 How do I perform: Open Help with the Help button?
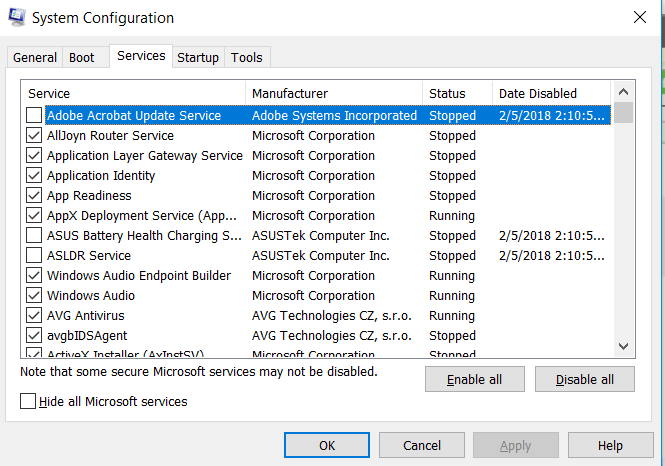coord(610,445)
